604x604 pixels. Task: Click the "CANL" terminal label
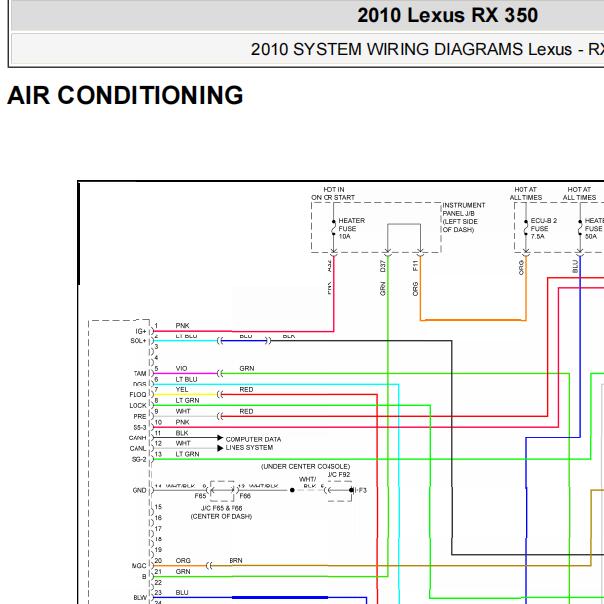tap(138, 449)
